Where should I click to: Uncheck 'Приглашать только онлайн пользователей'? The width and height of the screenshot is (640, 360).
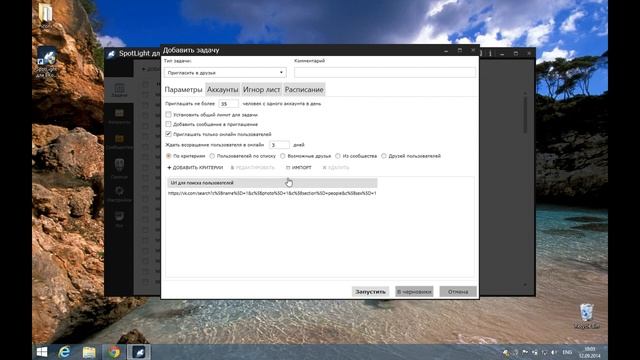point(168,134)
